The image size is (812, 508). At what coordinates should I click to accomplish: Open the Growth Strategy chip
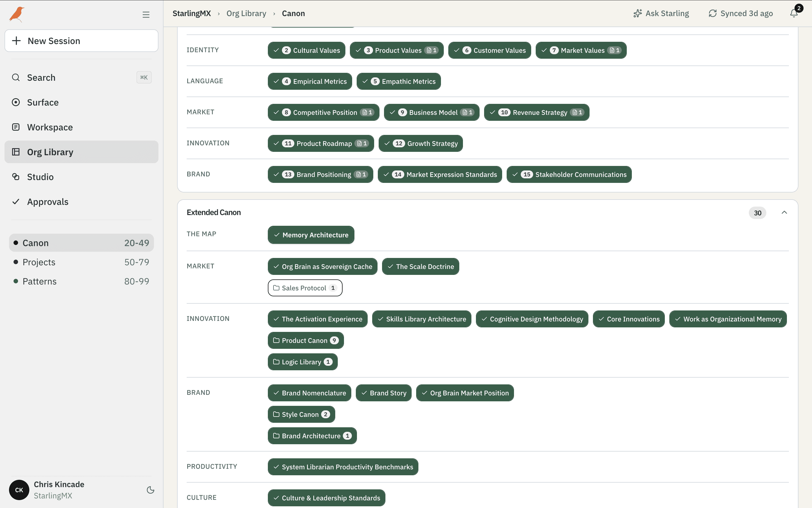421,143
